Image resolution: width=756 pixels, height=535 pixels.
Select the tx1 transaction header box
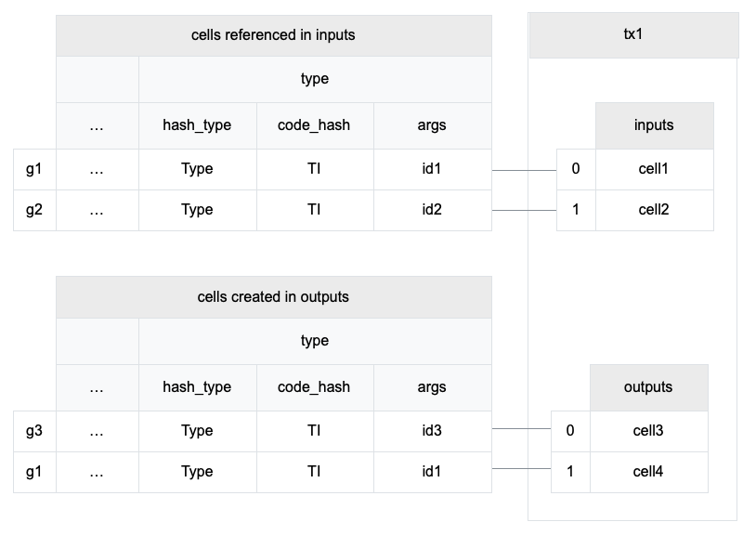[x=633, y=35]
